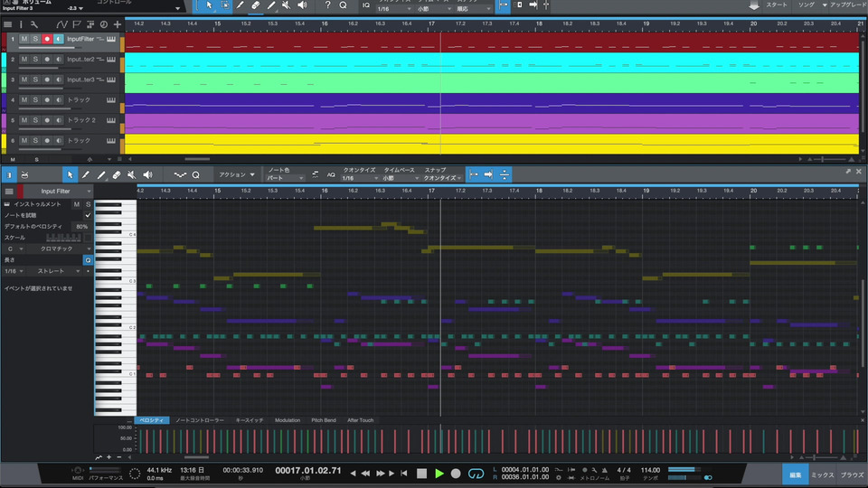Image resolution: width=868 pixels, height=488 pixels.
Task: Open the editor クオンタイズ 1/16 dropdown
Action: point(360,178)
